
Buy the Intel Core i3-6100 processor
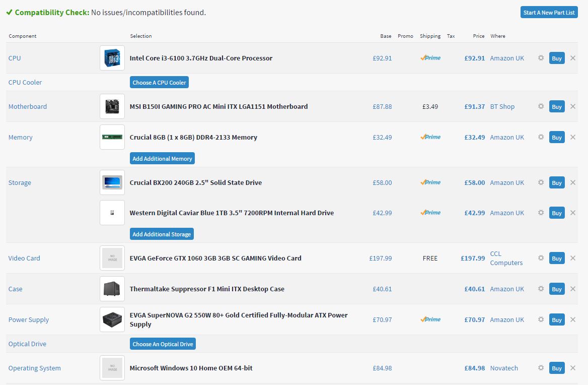[556, 58]
